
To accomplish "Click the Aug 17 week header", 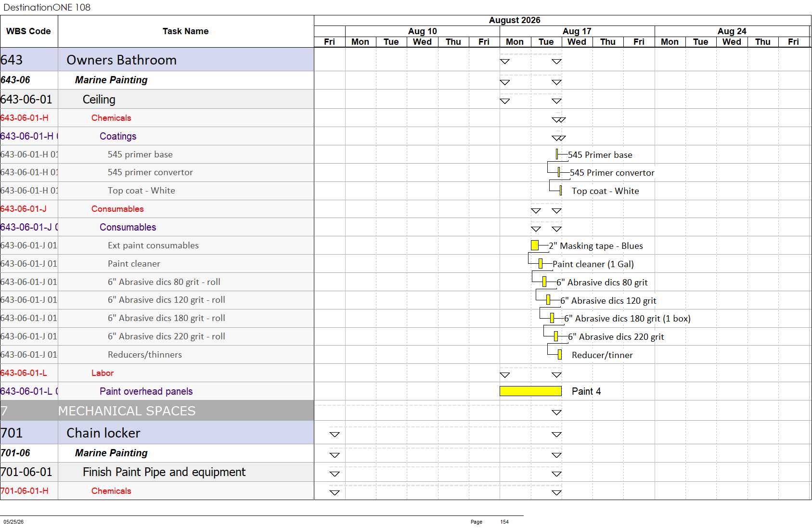I will tap(577, 31).
